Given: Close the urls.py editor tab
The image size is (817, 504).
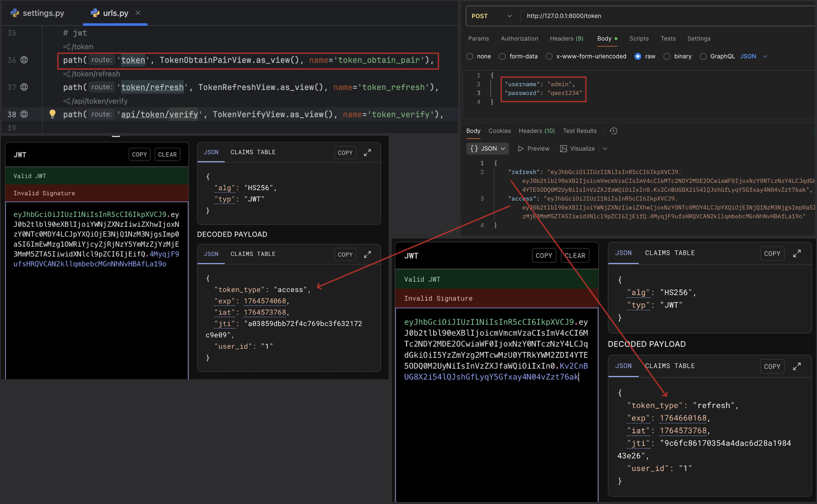Looking at the screenshot, I should (x=138, y=13).
